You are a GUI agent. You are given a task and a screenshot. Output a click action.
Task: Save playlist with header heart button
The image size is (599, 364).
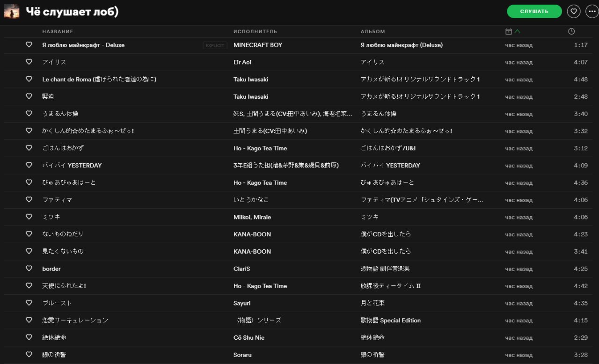tap(574, 11)
